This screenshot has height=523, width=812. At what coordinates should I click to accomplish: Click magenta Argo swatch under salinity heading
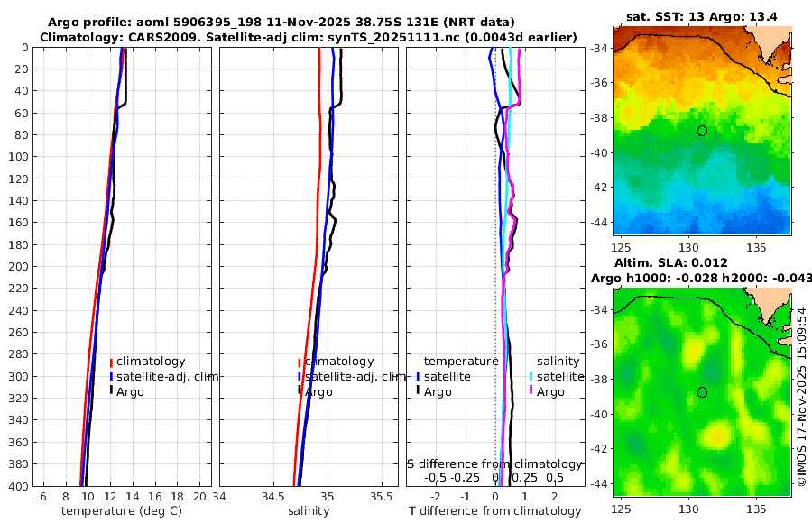point(531,390)
